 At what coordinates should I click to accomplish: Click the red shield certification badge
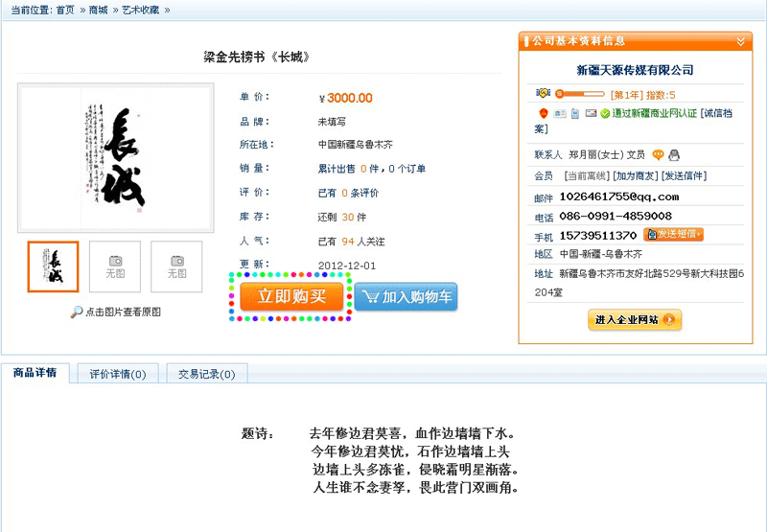click(544, 113)
